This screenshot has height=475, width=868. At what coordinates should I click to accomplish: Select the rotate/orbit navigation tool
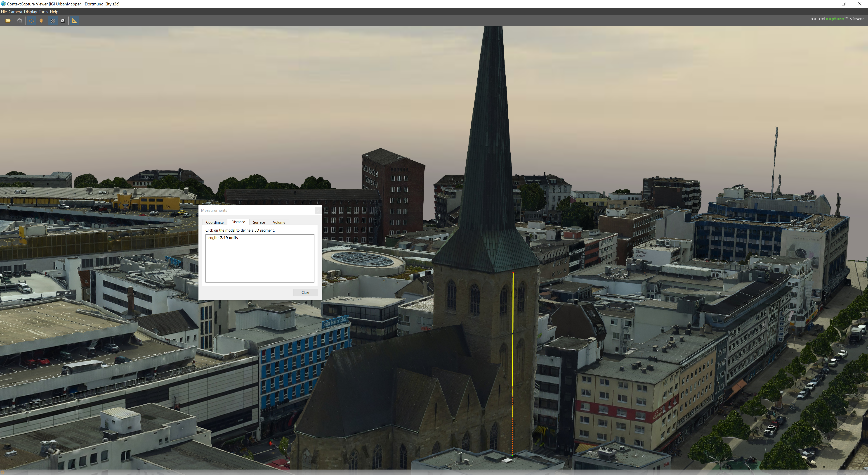pos(32,21)
